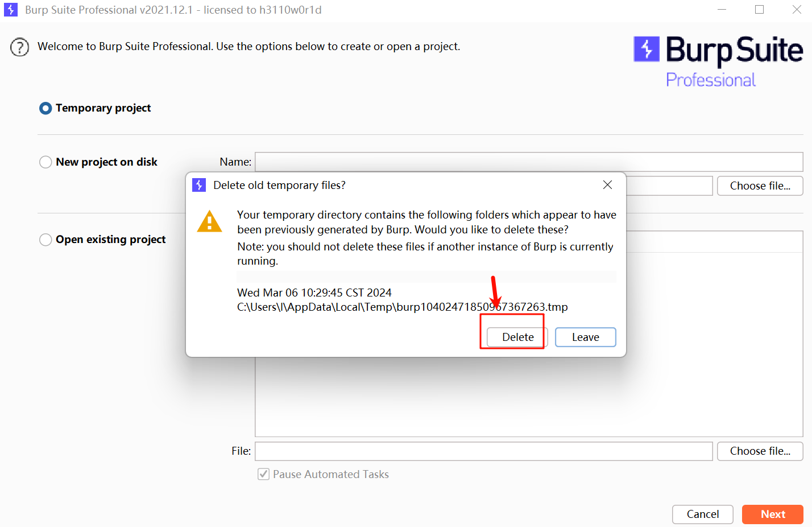The height and width of the screenshot is (527, 812).
Task: Select New project on disk option
Action: pyautogui.click(x=45, y=162)
